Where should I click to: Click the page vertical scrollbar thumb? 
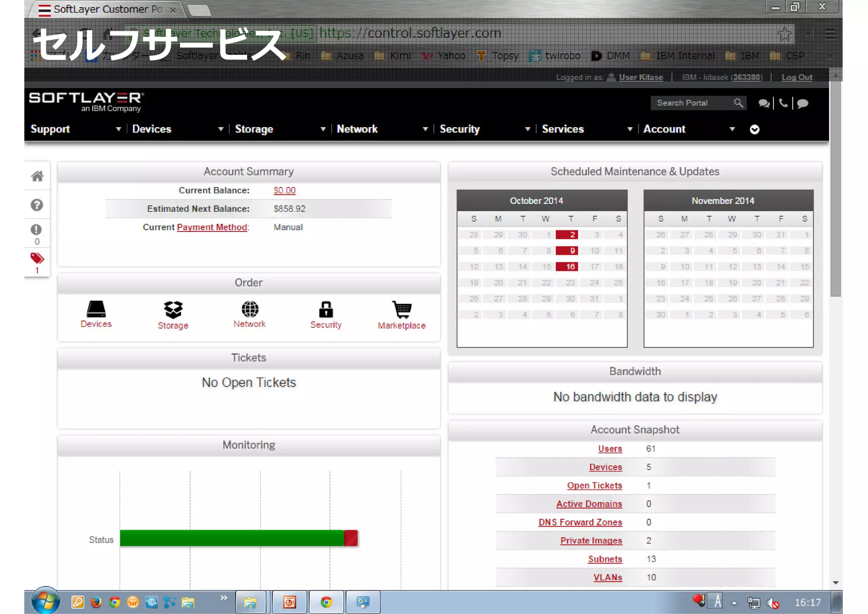pos(835,189)
